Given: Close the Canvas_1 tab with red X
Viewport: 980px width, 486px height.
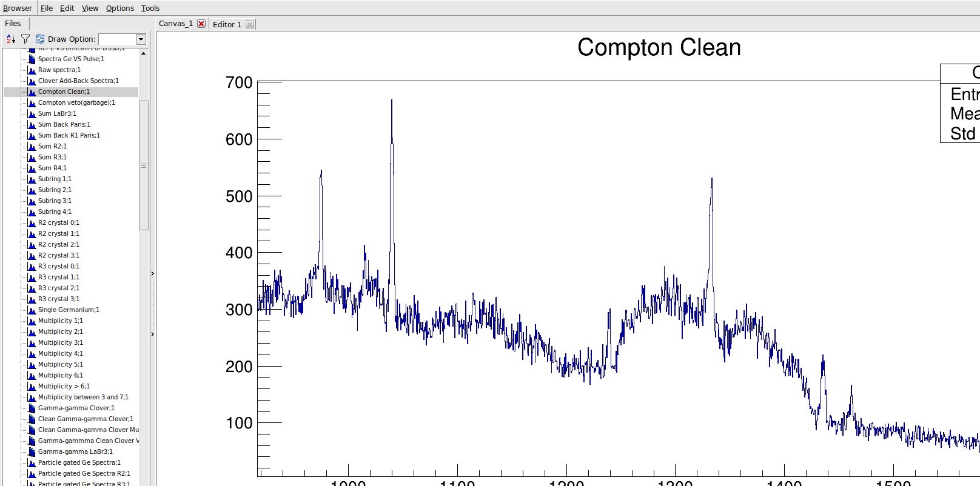Looking at the screenshot, I should point(201,24).
